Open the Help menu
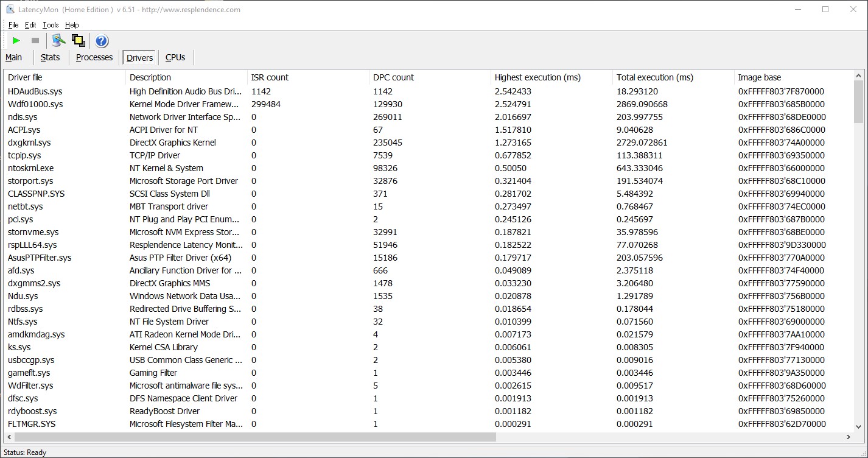The height and width of the screenshot is (458, 868). point(72,25)
